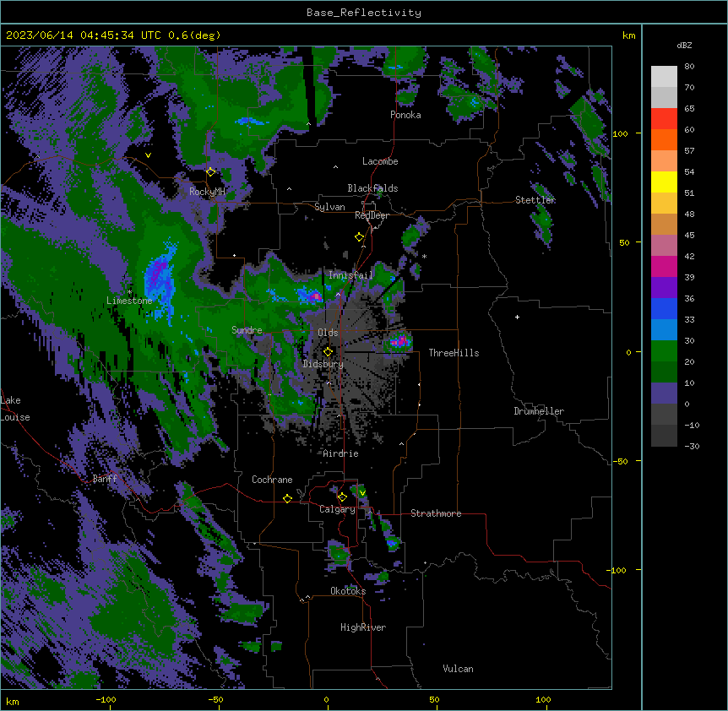Click the Banff town label
728x711 pixels.
click(x=105, y=479)
